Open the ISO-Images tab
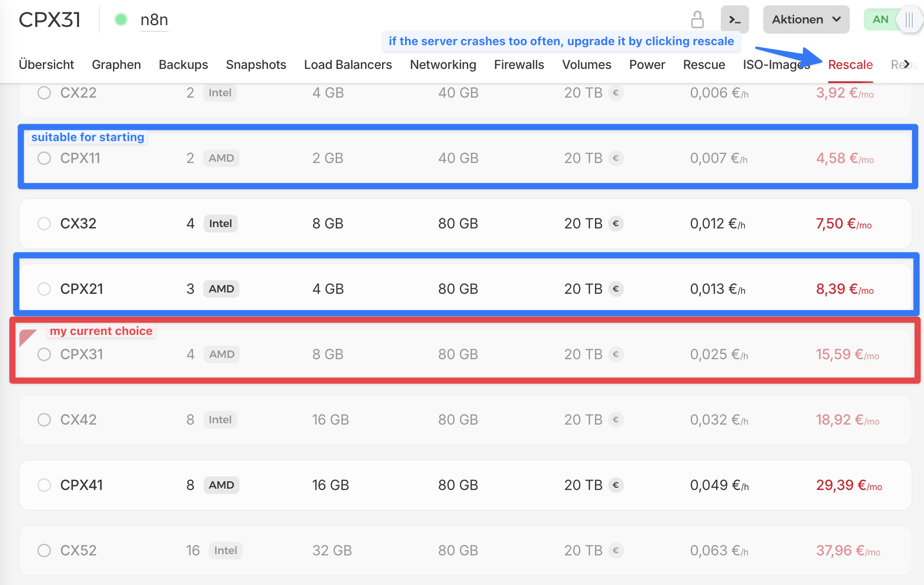 pyautogui.click(x=776, y=65)
